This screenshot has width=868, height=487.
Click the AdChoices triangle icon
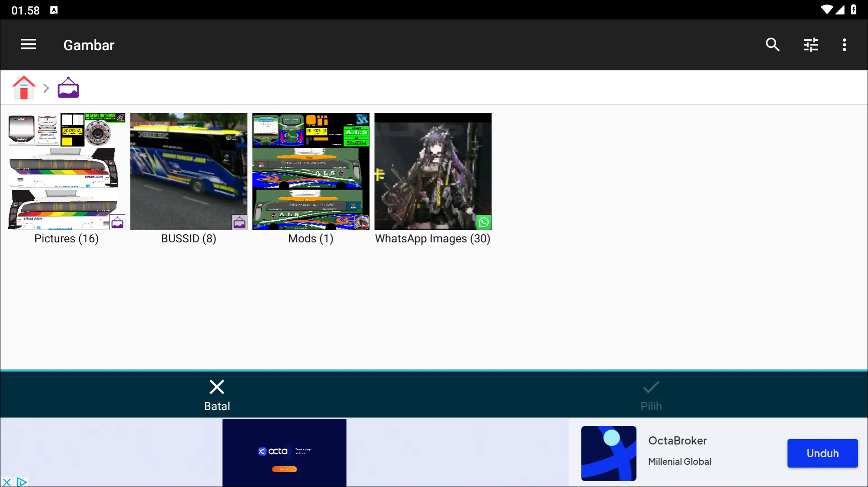point(21,482)
